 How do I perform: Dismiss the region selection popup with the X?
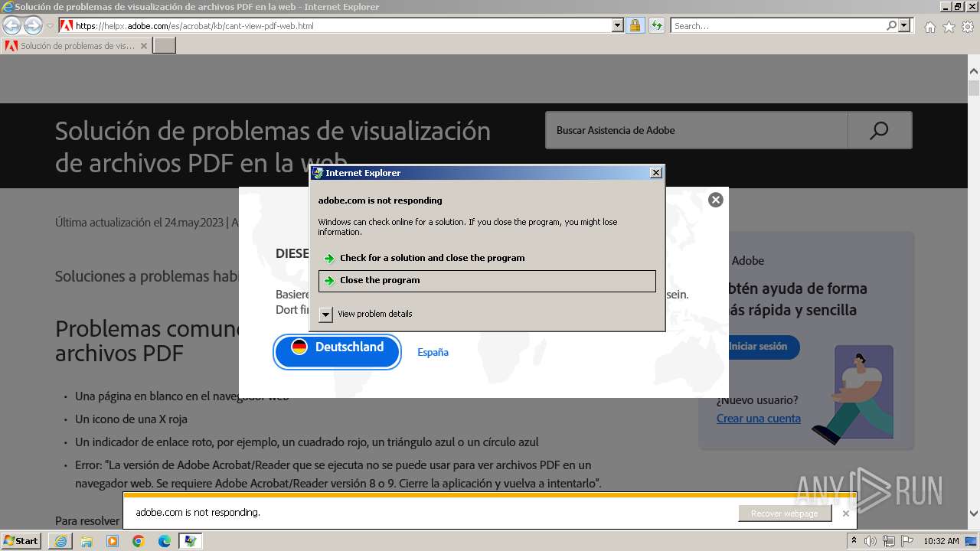click(x=716, y=200)
